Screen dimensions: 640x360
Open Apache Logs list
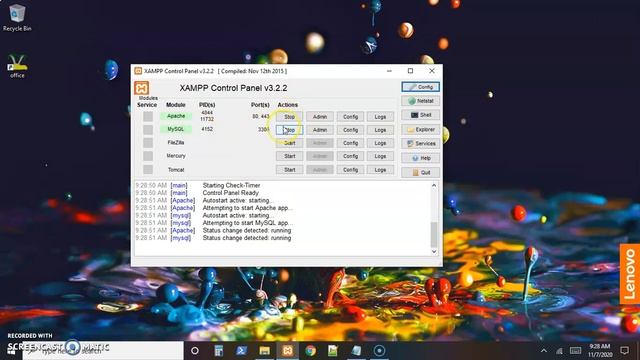380,117
